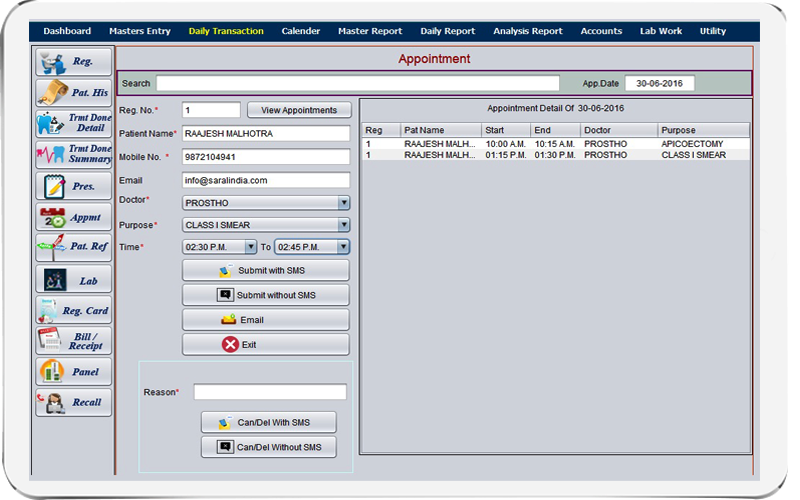Click Can/Del Without SMS button
Image resolution: width=800 pixels, height=500 pixels.
point(268,447)
